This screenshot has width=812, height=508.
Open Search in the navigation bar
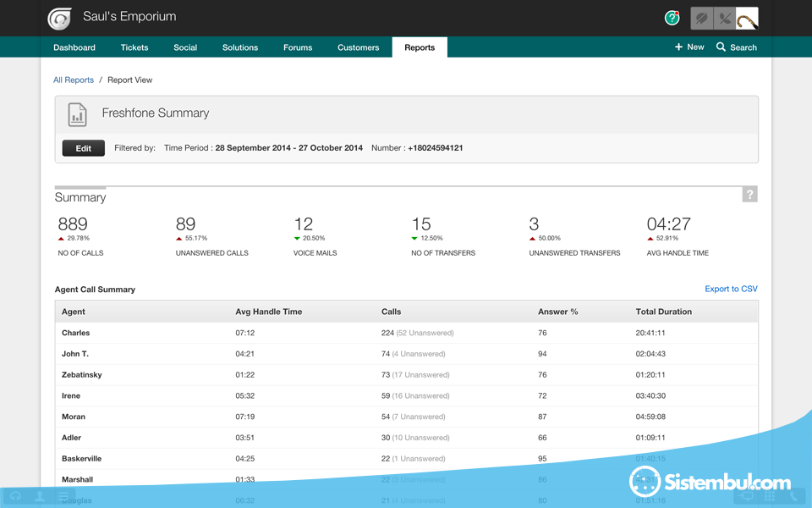pos(737,47)
